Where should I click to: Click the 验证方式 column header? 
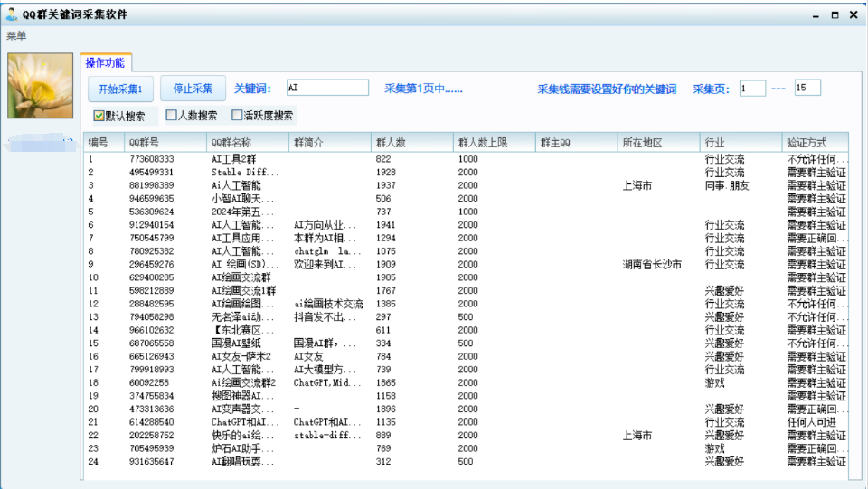point(816,142)
